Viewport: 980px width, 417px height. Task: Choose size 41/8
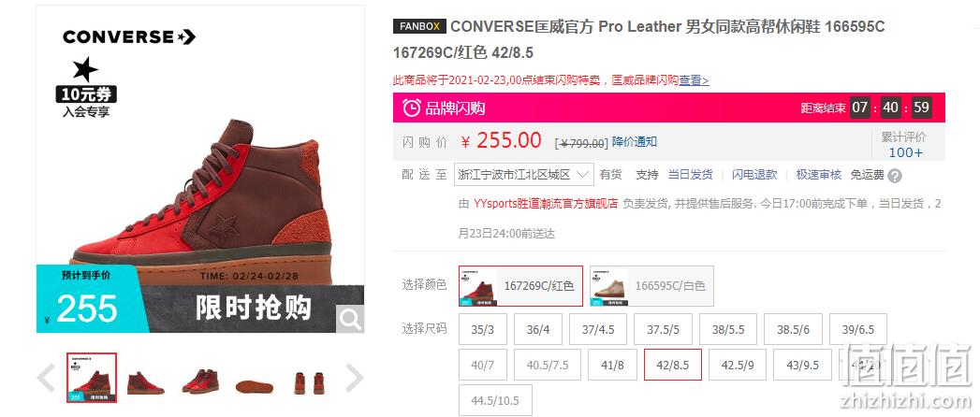click(x=612, y=365)
